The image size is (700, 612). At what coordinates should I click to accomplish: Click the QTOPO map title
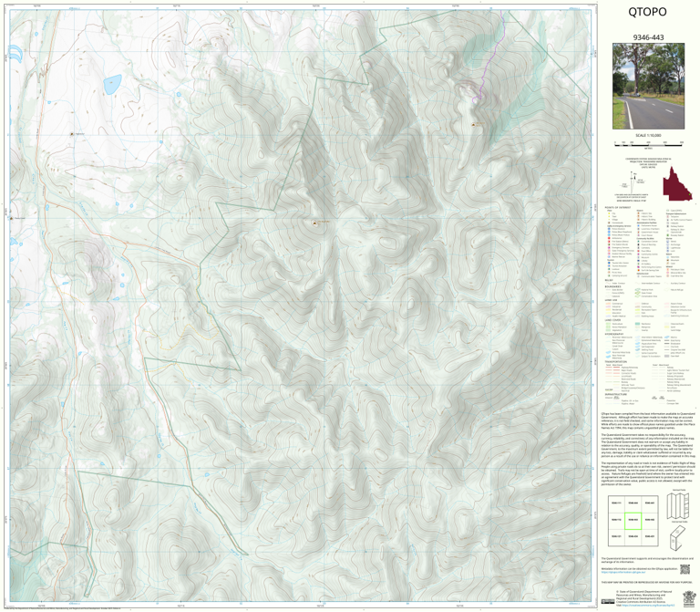click(647, 12)
